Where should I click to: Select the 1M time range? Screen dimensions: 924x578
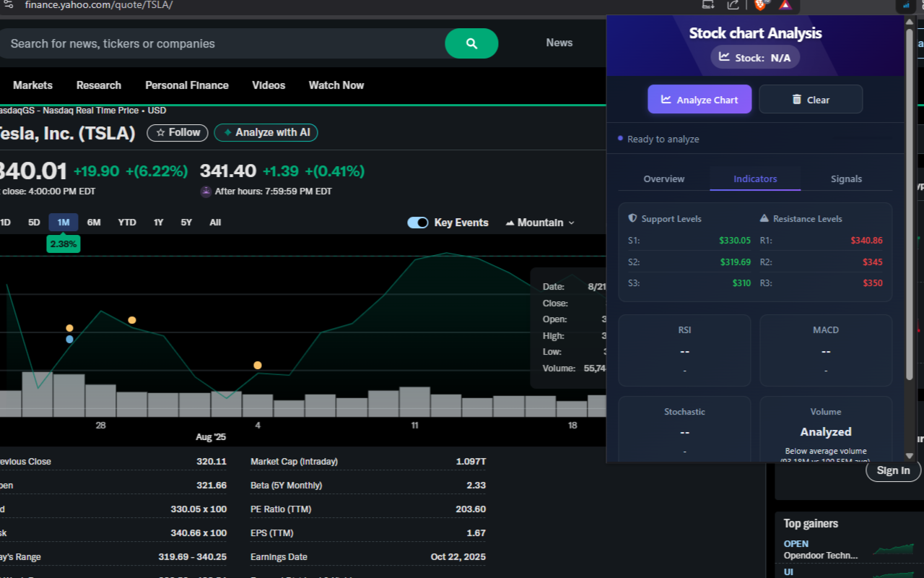point(64,223)
